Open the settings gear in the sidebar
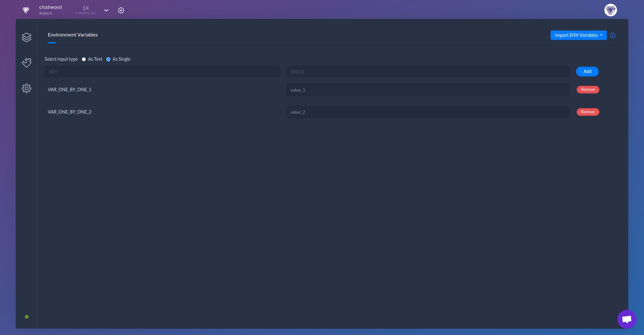This screenshot has height=335, width=644. coord(27,88)
